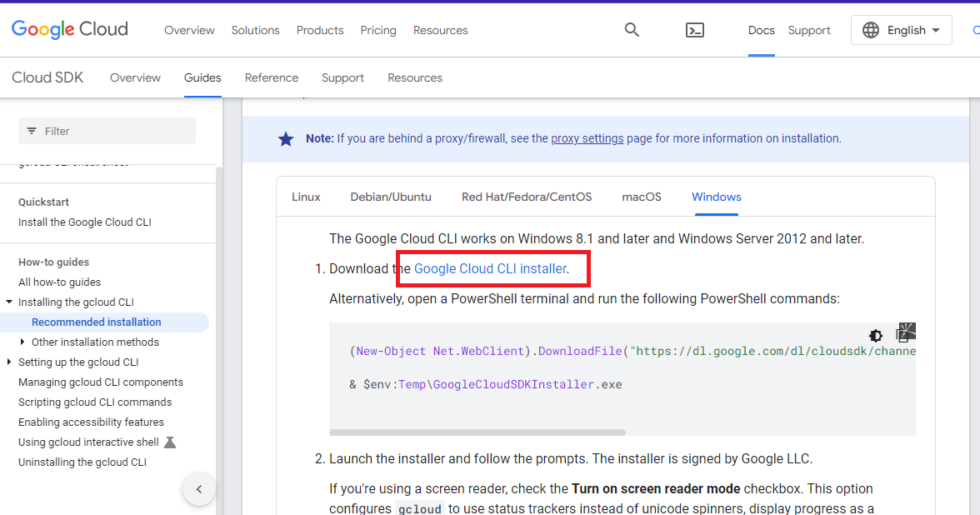Switch to the Debian/Ubuntu tab
Screen dimensions: 980x515
(x=391, y=197)
